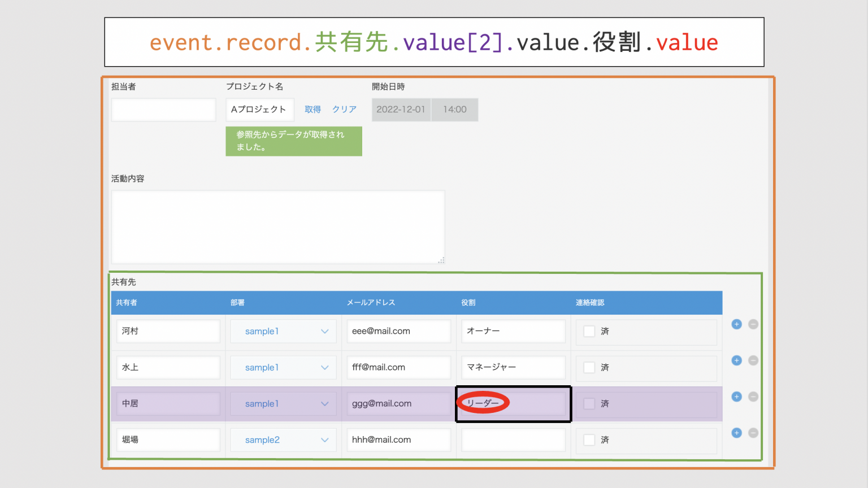Enable the 済 checkbox for 中居

coord(589,403)
